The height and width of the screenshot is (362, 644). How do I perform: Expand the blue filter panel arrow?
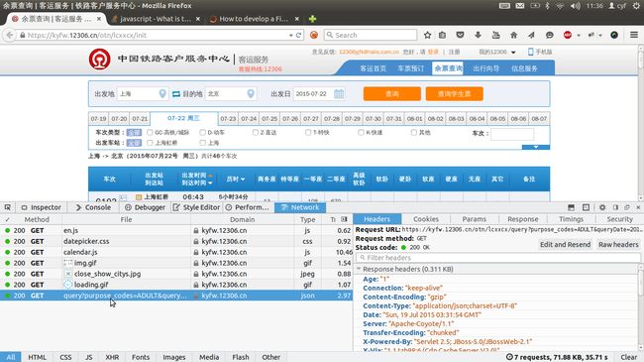tap(536, 147)
